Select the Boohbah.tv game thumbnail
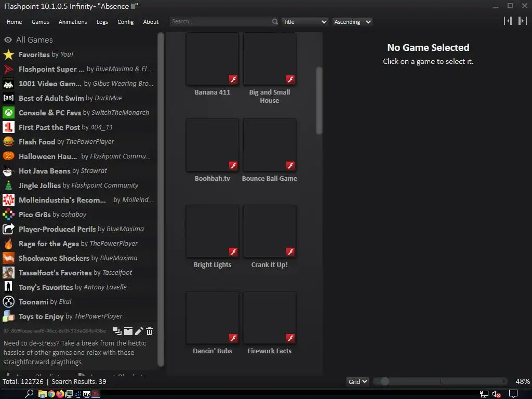 point(212,145)
